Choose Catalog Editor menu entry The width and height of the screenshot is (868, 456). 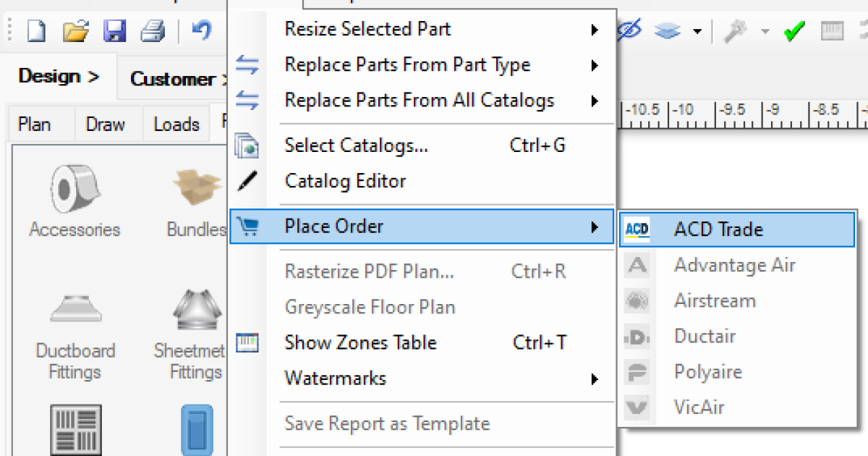345,181
